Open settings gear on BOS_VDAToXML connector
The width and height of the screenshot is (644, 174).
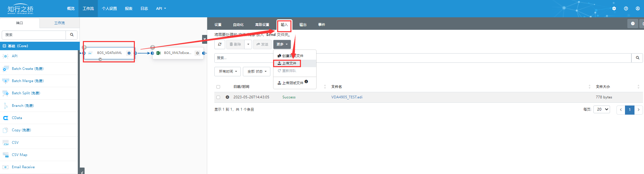129,53
